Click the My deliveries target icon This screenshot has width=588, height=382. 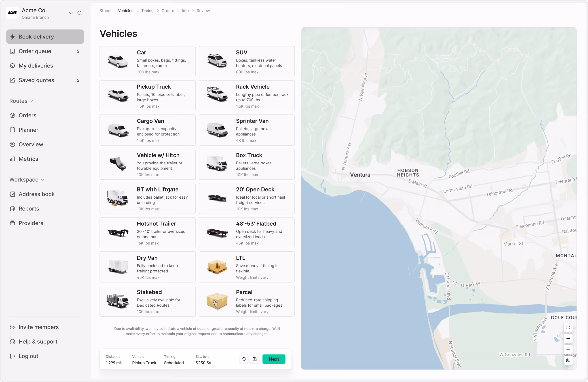(13, 66)
